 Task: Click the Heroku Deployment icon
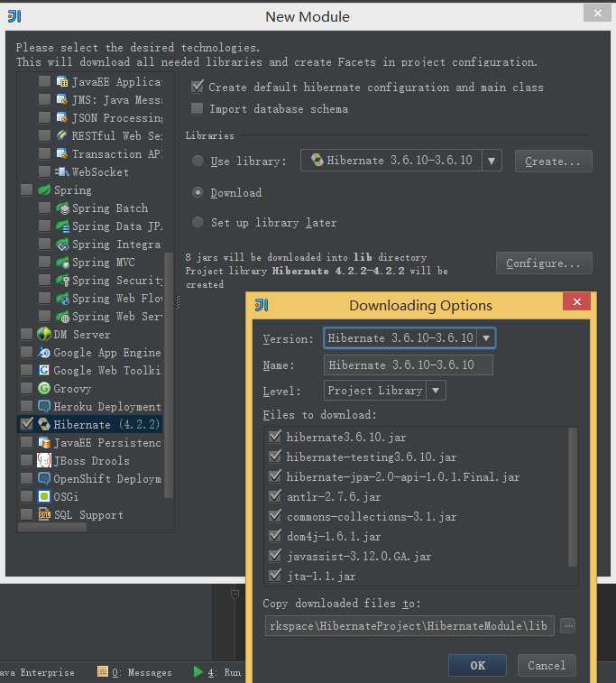pyautogui.click(x=44, y=406)
